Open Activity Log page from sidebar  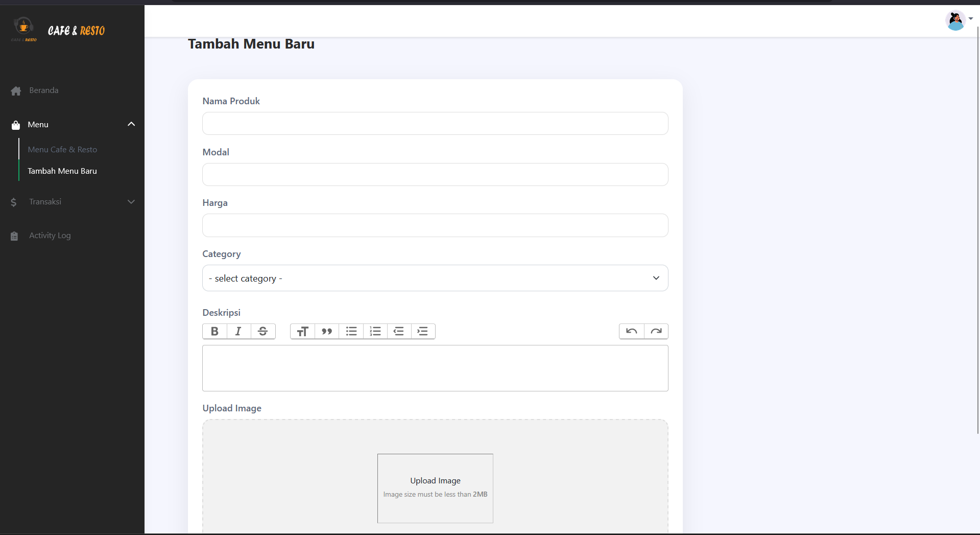[50, 236]
